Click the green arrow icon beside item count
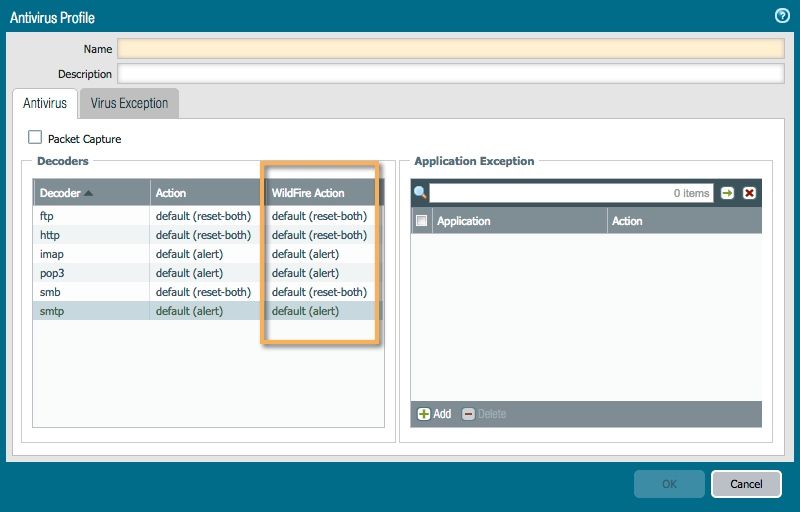This screenshot has width=800, height=512. [727, 193]
